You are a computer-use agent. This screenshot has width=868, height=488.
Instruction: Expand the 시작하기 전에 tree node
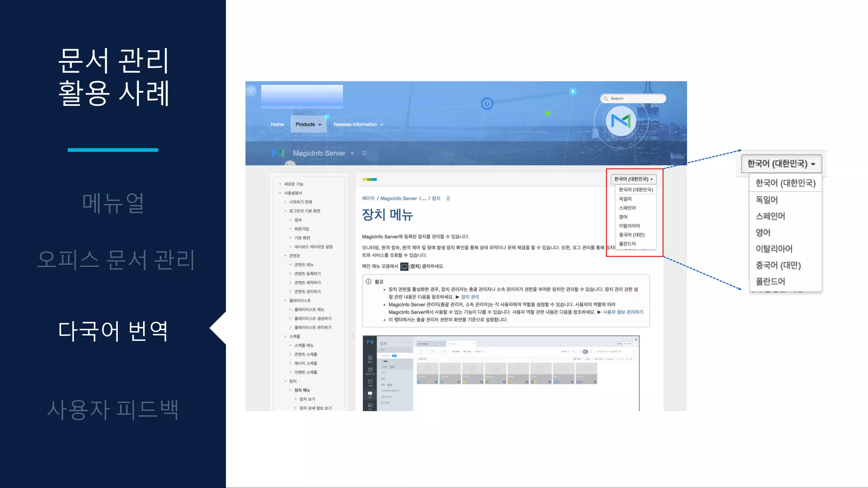pyautogui.click(x=285, y=202)
